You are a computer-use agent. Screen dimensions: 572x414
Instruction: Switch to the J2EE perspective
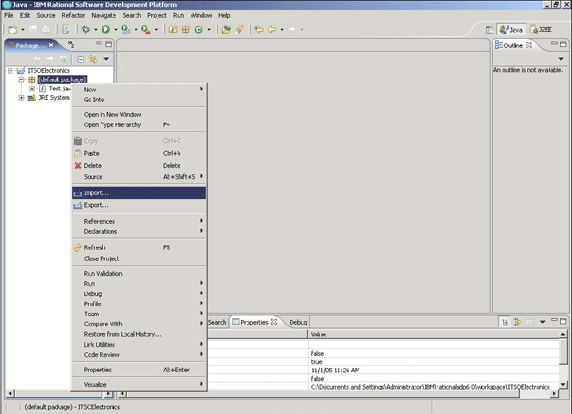point(541,30)
